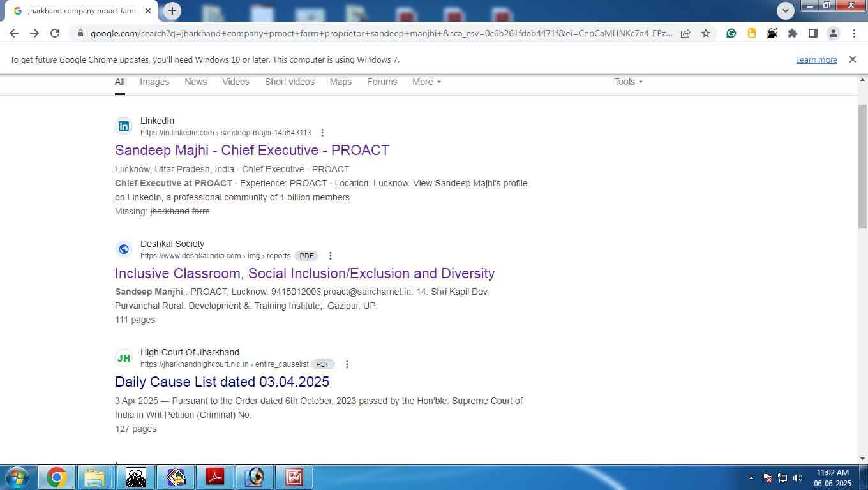Open the Extensions puzzle-piece menu

[793, 33]
